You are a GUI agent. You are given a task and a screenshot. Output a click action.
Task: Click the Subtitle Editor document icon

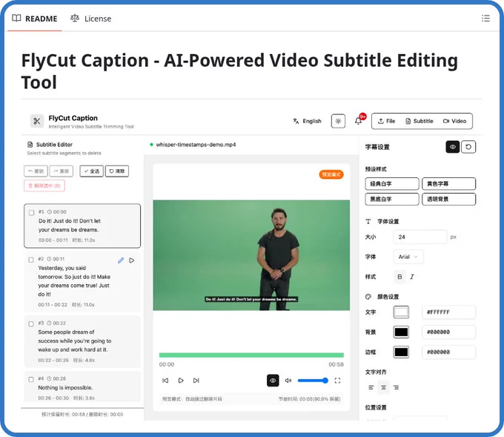tap(30, 145)
